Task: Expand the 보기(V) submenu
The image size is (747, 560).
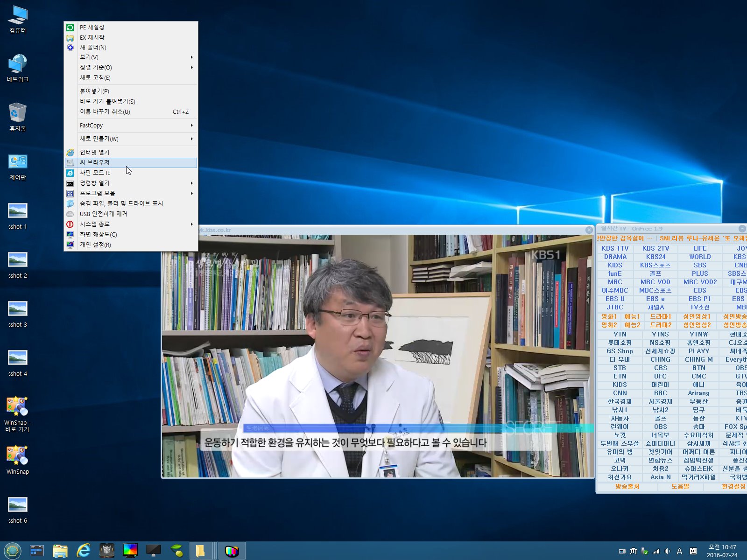Action: pos(131,57)
